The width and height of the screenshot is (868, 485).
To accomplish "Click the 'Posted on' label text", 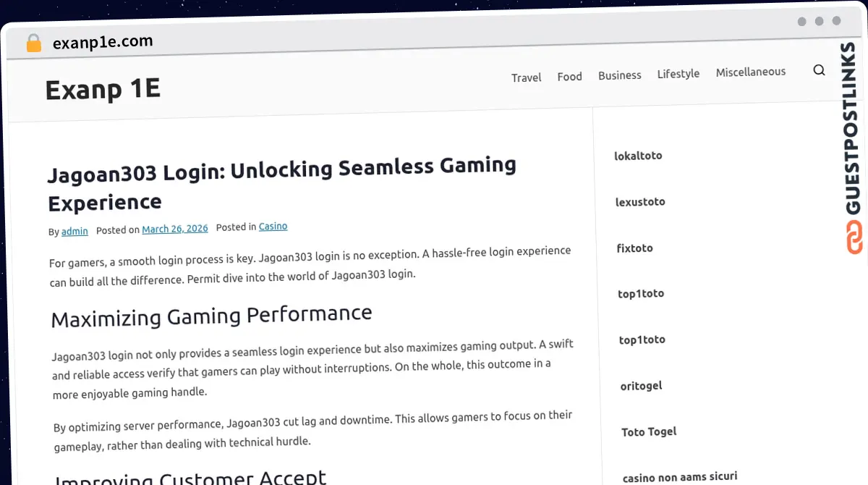I will click(118, 229).
